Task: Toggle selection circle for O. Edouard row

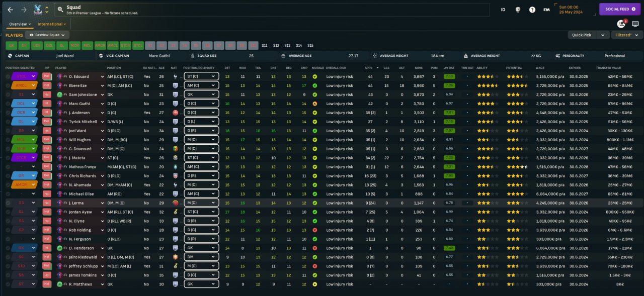Action: click(x=8, y=76)
